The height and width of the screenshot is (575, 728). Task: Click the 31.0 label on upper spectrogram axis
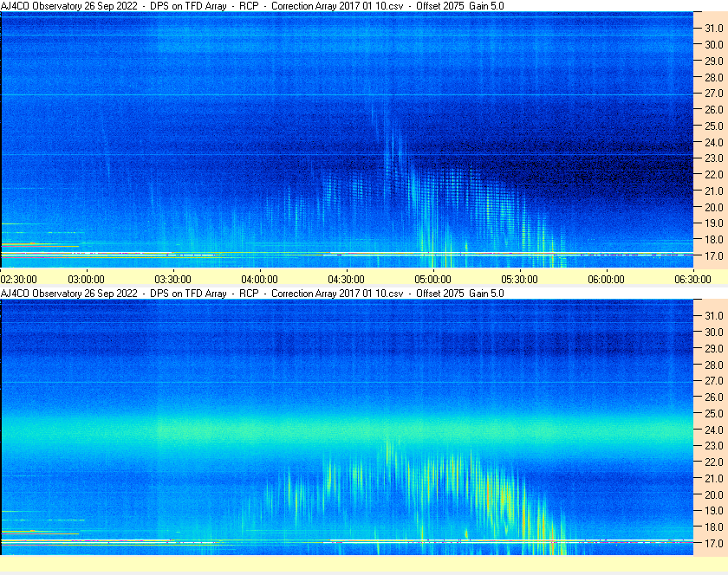714,29
